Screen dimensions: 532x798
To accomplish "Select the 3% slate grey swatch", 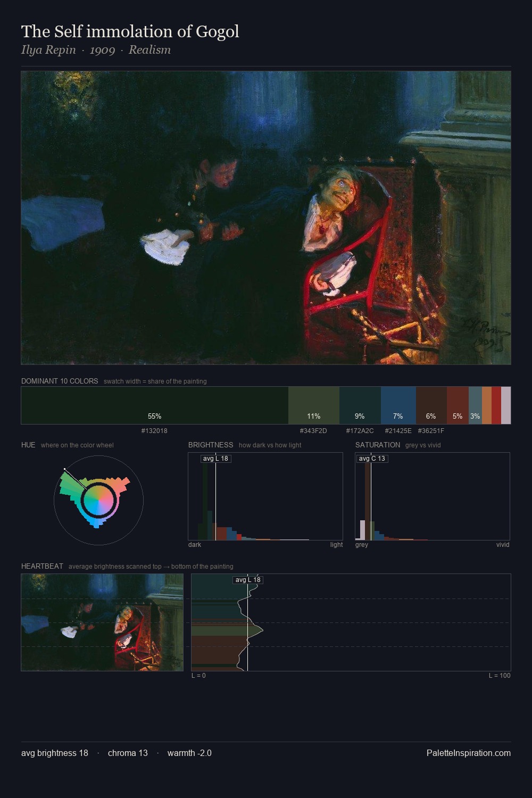I will coord(475,405).
